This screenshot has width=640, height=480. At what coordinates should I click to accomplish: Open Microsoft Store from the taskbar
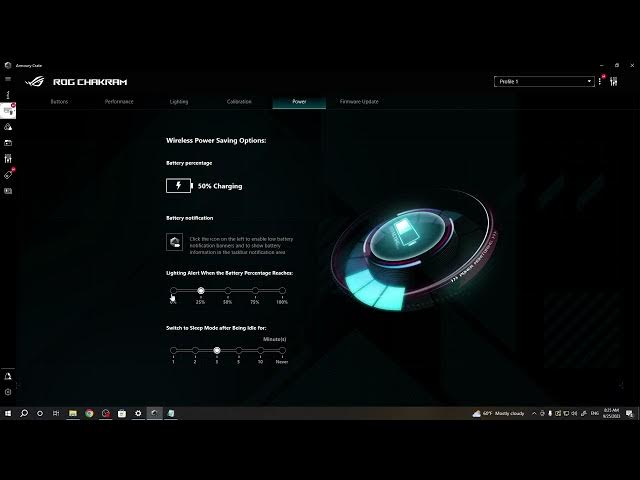pyautogui.click(x=122, y=413)
